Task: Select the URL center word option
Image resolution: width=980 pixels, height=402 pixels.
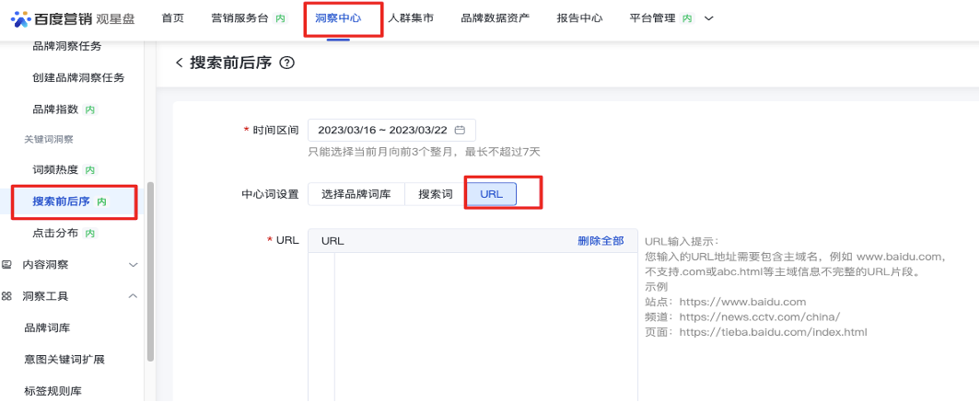Action: [491, 194]
